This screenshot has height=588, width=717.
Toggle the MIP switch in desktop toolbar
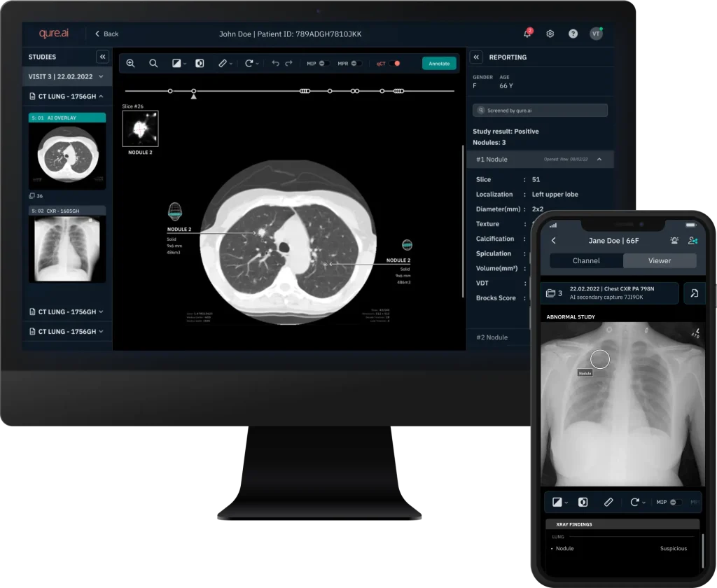click(324, 64)
